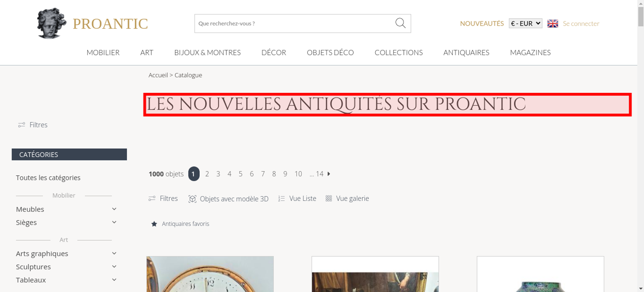Image resolution: width=644 pixels, height=292 pixels.
Task: Open Filtres in the left sidebar
Action: 33,125
